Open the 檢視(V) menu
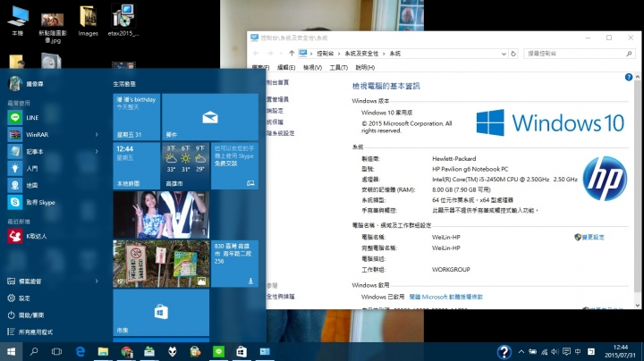The width and height of the screenshot is (644, 361). [x=312, y=68]
